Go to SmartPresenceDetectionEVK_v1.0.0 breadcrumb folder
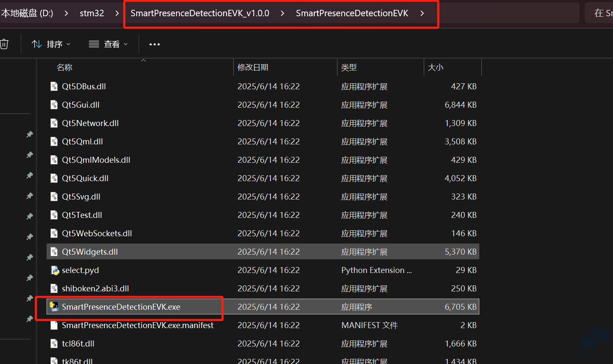The image size is (613, 364). (200, 13)
